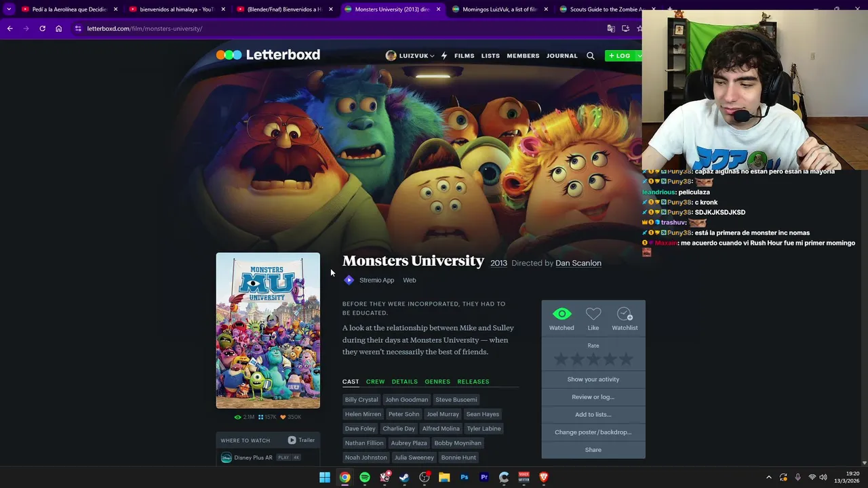Go to LISTS in navigation

pos(490,56)
